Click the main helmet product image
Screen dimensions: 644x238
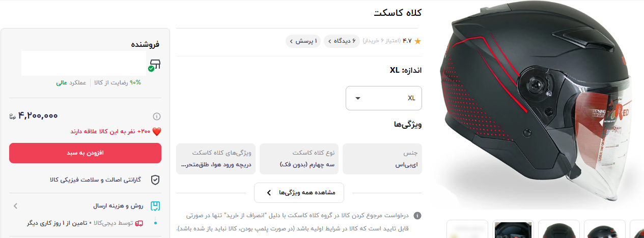[x=535, y=107]
